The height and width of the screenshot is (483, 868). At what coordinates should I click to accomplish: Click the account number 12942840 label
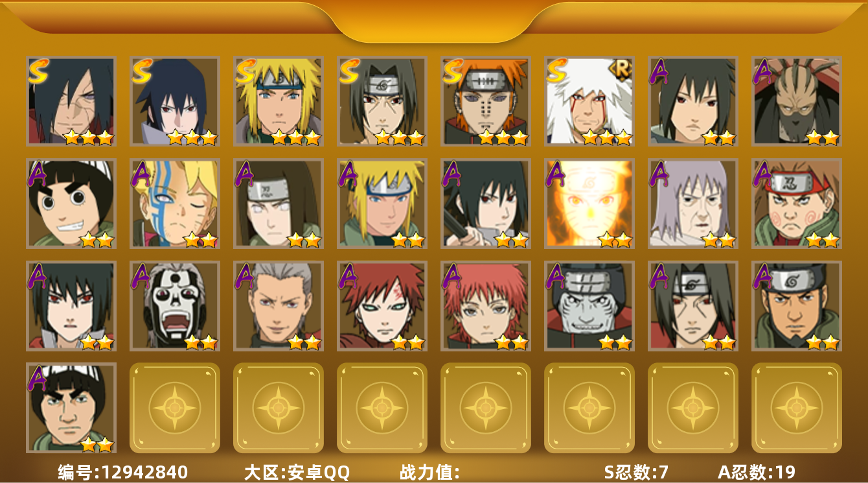click(123, 472)
